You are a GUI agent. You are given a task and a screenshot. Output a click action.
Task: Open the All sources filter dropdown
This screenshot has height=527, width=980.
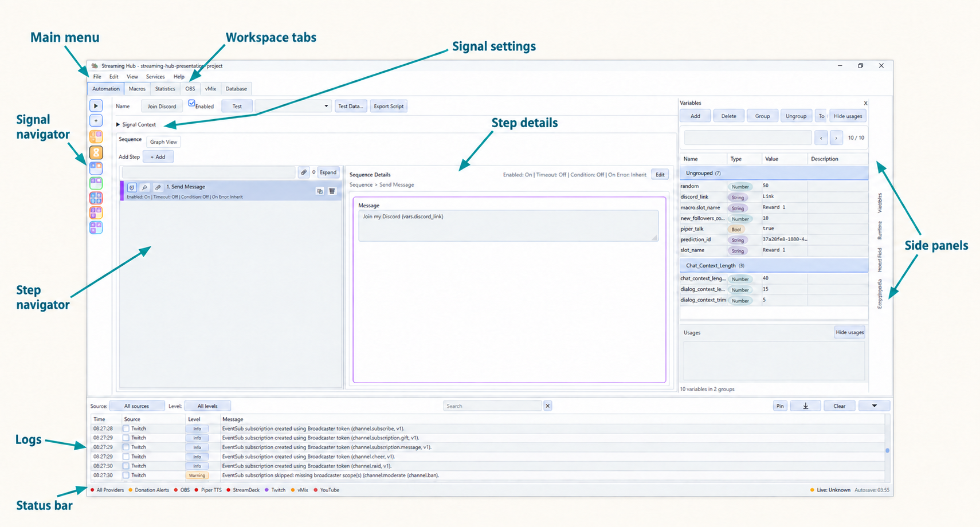136,406
